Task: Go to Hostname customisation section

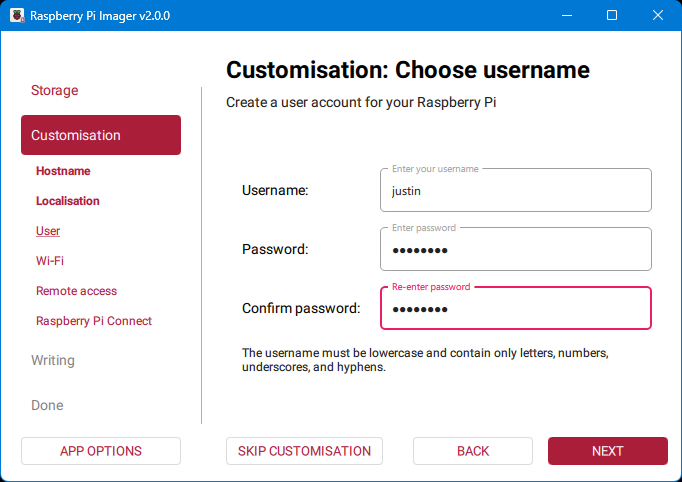Action: tap(63, 171)
